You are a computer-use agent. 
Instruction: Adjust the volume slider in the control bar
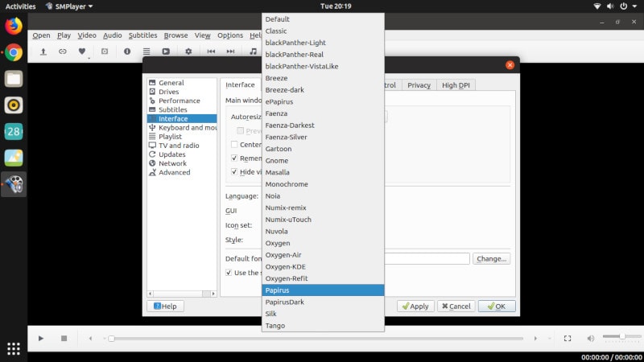(620, 336)
